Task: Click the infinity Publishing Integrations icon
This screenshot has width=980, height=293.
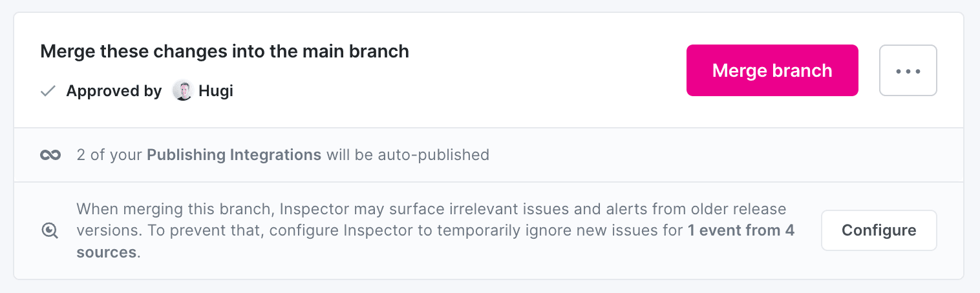Action: [x=50, y=155]
